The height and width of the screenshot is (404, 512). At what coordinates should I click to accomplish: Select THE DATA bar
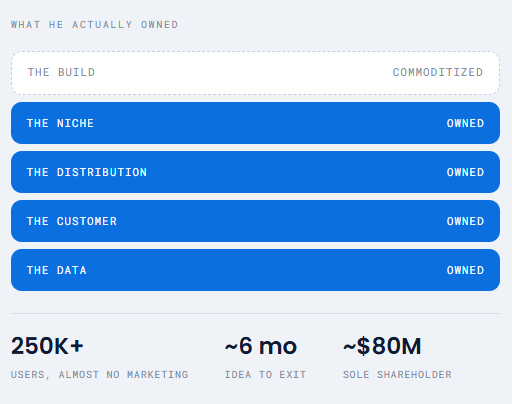(x=255, y=270)
